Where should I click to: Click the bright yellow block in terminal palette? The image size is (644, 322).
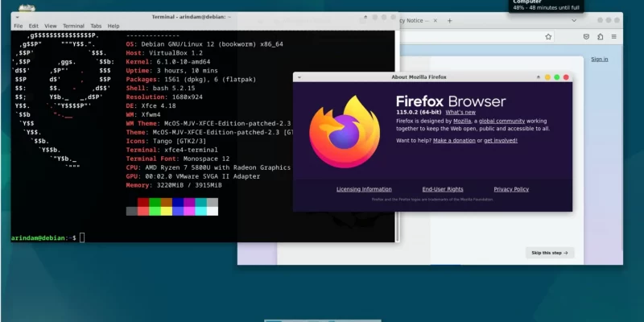(167, 211)
